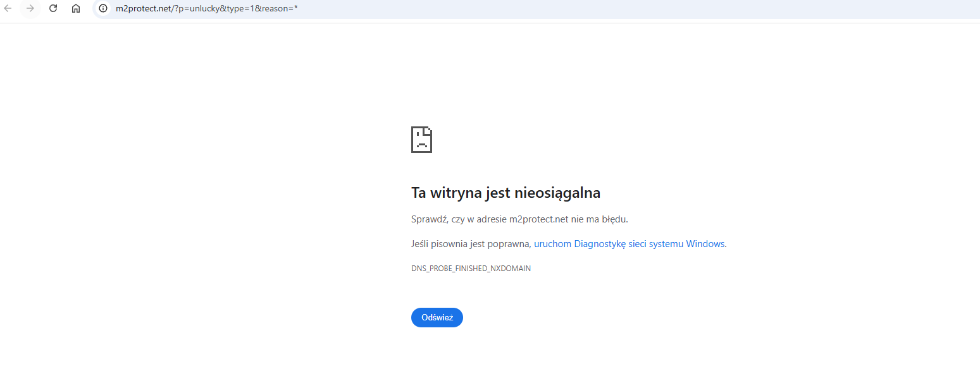Click the heading Ta witryna jest nieosiągalna
The width and height of the screenshot is (980, 388).
click(506, 193)
